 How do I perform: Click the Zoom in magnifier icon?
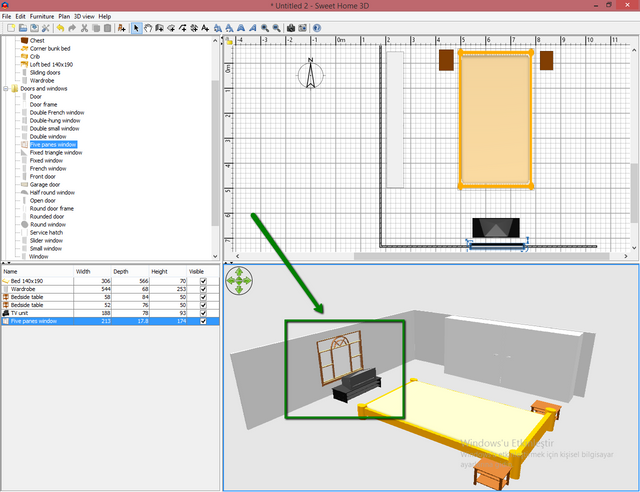pyautogui.click(x=264, y=28)
